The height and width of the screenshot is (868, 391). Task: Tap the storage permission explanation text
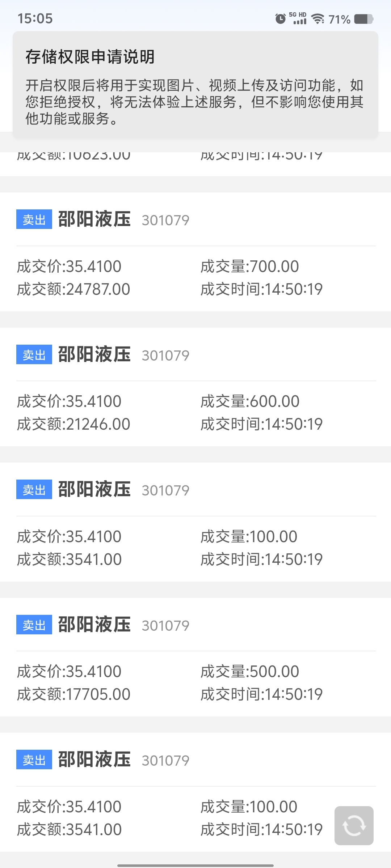194,102
